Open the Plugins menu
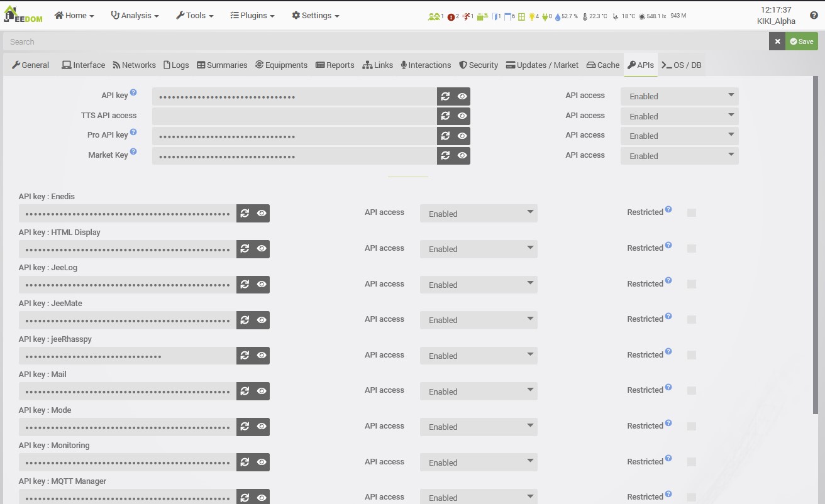825x504 pixels. (252, 16)
